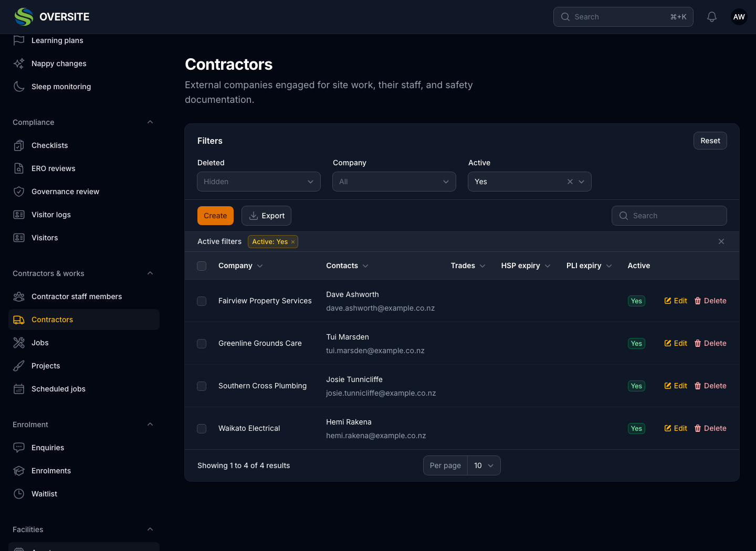The width and height of the screenshot is (756, 551).
Task: Go to Waitlist in sidebar
Action: 84,494
